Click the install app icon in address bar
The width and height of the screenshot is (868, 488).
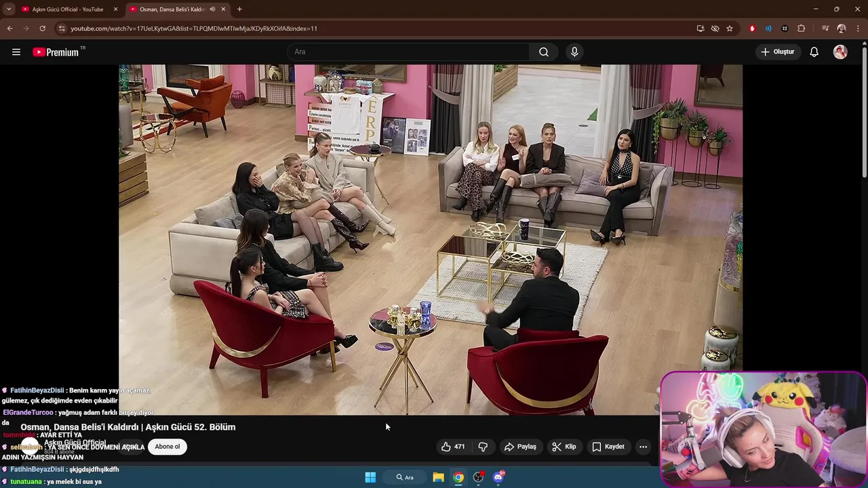point(701,28)
